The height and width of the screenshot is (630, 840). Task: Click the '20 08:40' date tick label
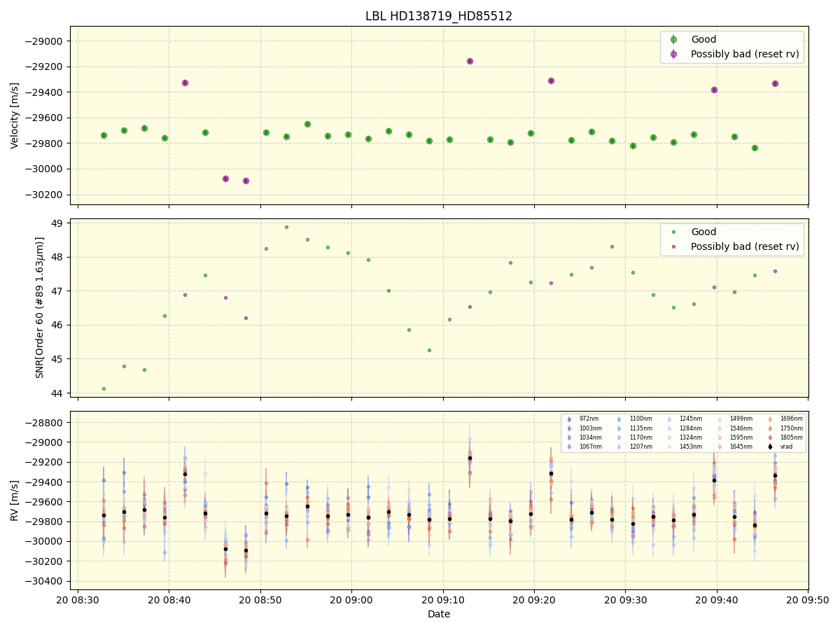(169, 598)
